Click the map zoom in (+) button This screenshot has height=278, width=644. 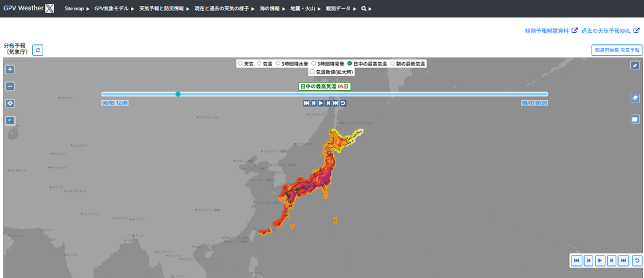point(10,70)
